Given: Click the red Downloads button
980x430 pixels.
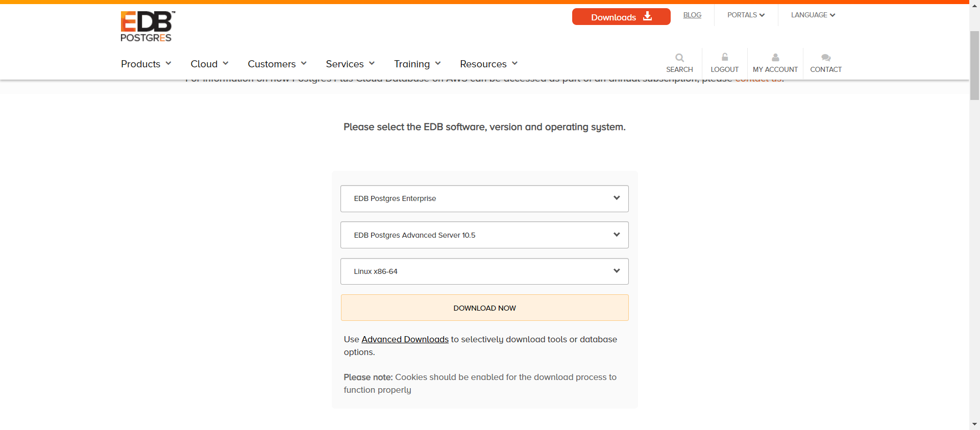Looking at the screenshot, I should click(x=621, y=17).
